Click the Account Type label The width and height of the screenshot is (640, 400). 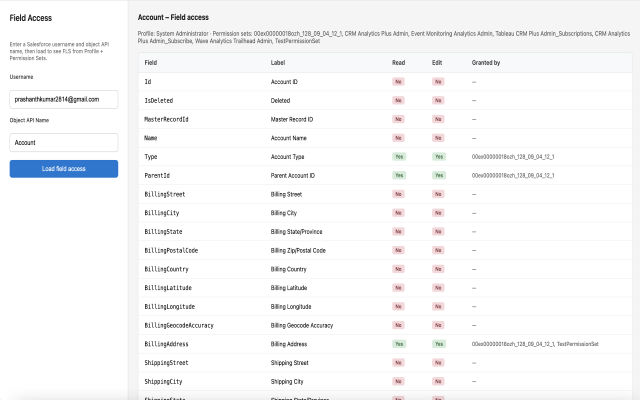(287, 157)
